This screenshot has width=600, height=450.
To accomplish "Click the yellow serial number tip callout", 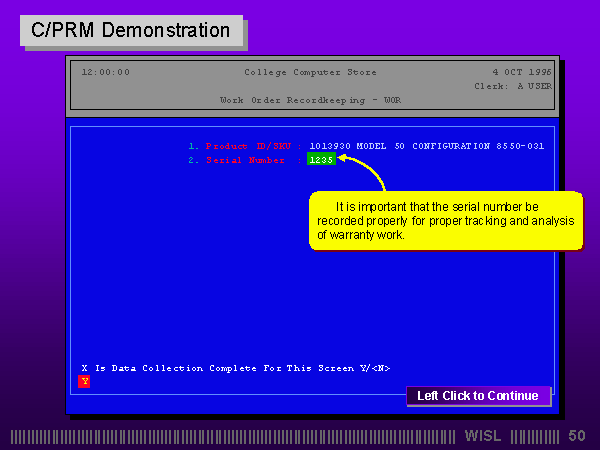I will click(445, 221).
